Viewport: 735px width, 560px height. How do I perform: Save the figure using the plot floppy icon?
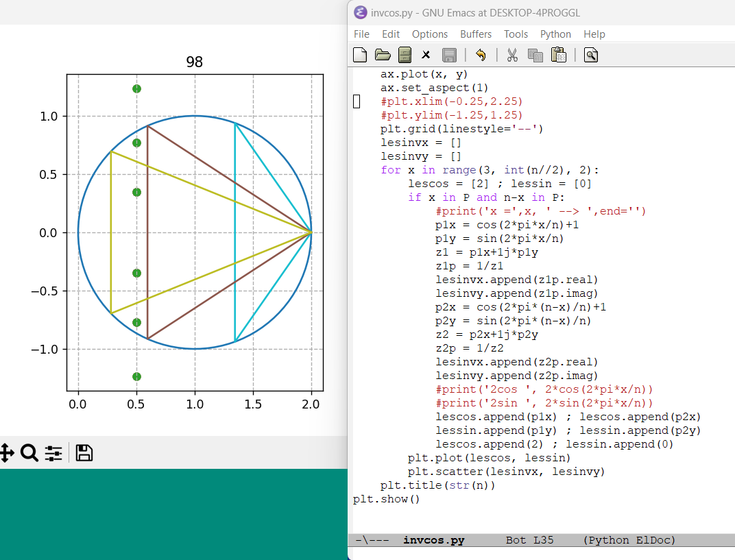pos(84,453)
